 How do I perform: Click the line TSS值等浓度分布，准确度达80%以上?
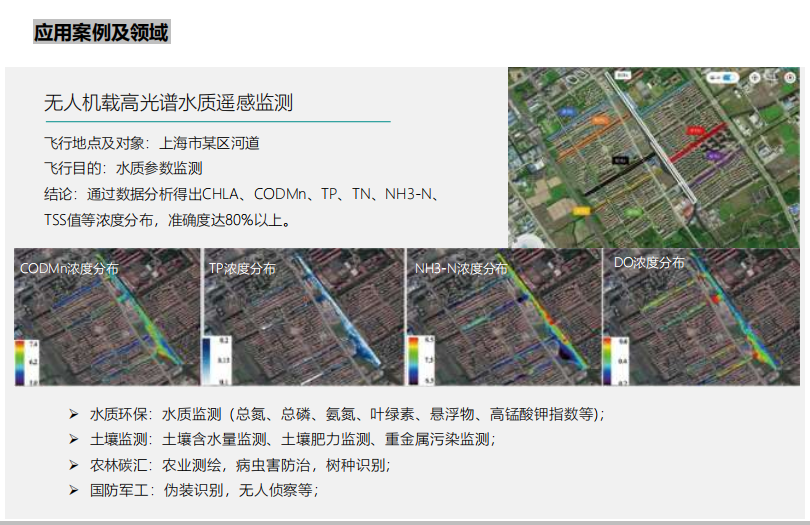(168, 220)
